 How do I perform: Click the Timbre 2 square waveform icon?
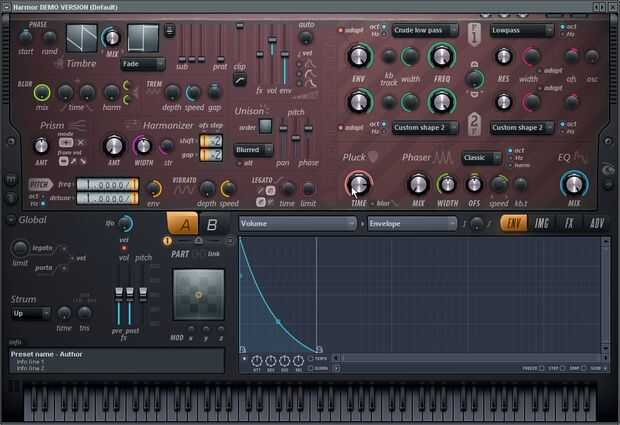tap(143, 38)
